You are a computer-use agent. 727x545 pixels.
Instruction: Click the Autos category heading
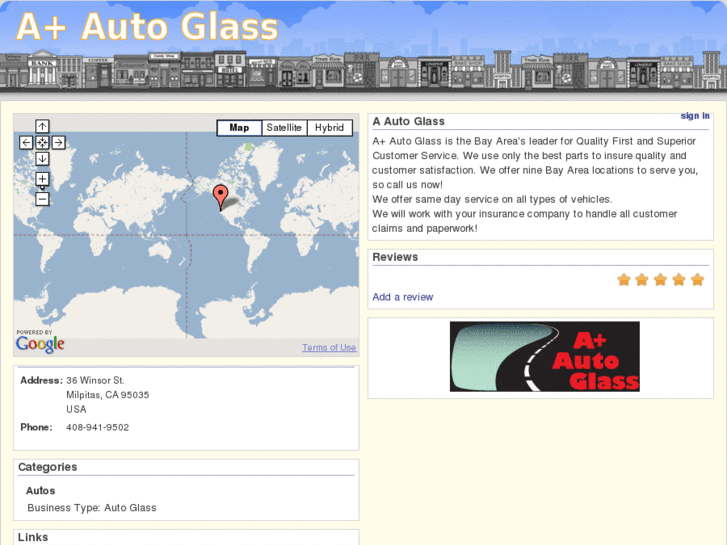pos(40,491)
